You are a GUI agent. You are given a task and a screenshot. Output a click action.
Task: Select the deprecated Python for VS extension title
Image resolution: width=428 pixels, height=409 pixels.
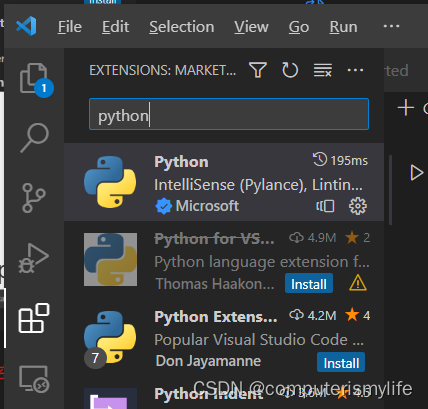click(x=214, y=238)
